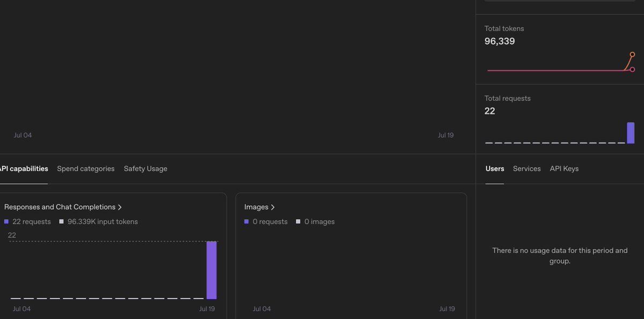Click the 0 requests legend square

(x=246, y=221)
